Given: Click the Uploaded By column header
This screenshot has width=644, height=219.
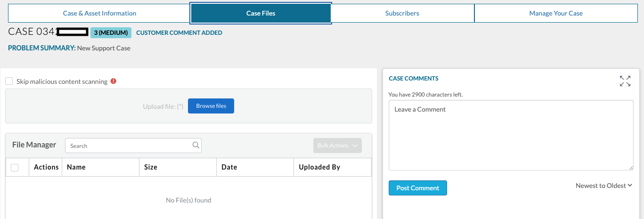Looking at the screenshot, I should tap(319, 167).
